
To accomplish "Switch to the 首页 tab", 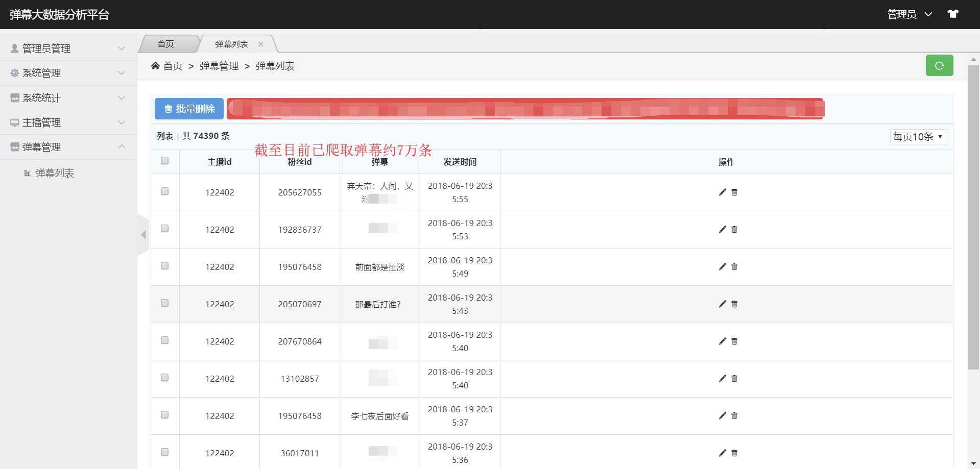I will [x=166, y=44].
